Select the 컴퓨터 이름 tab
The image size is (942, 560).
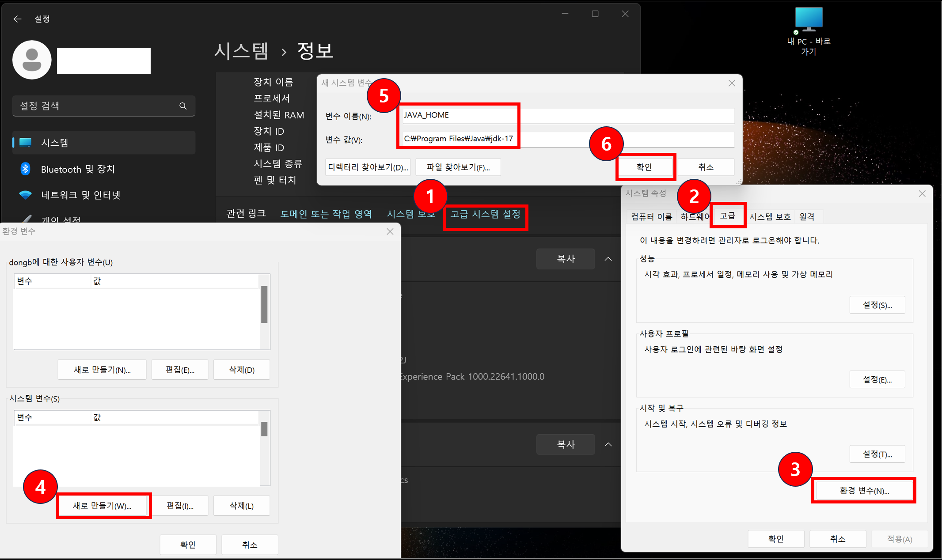(651, 216)
